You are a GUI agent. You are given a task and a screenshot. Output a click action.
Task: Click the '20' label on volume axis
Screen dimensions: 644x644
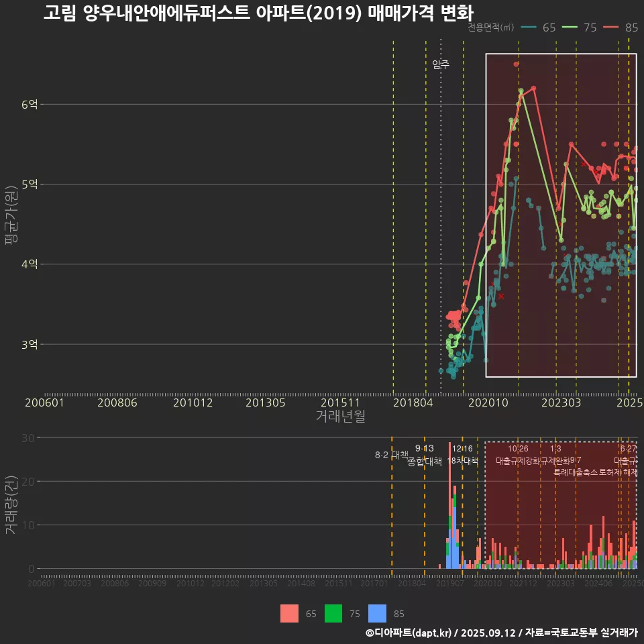28,482
